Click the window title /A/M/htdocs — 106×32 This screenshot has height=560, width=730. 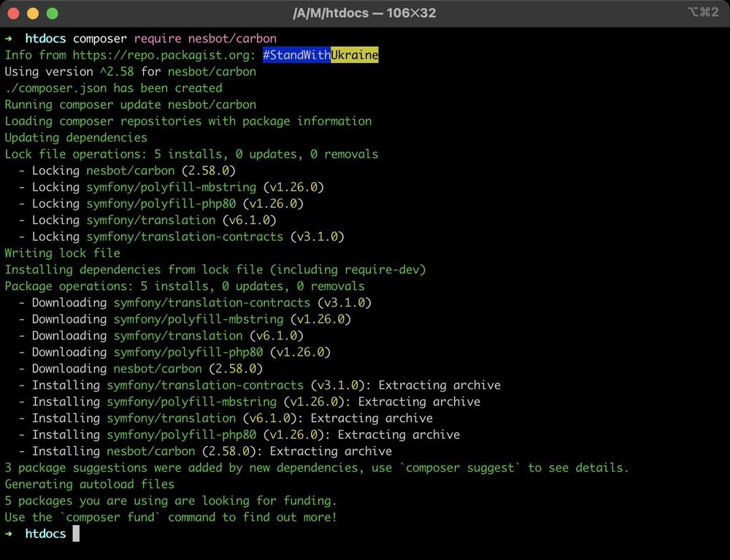click(364, 12)
